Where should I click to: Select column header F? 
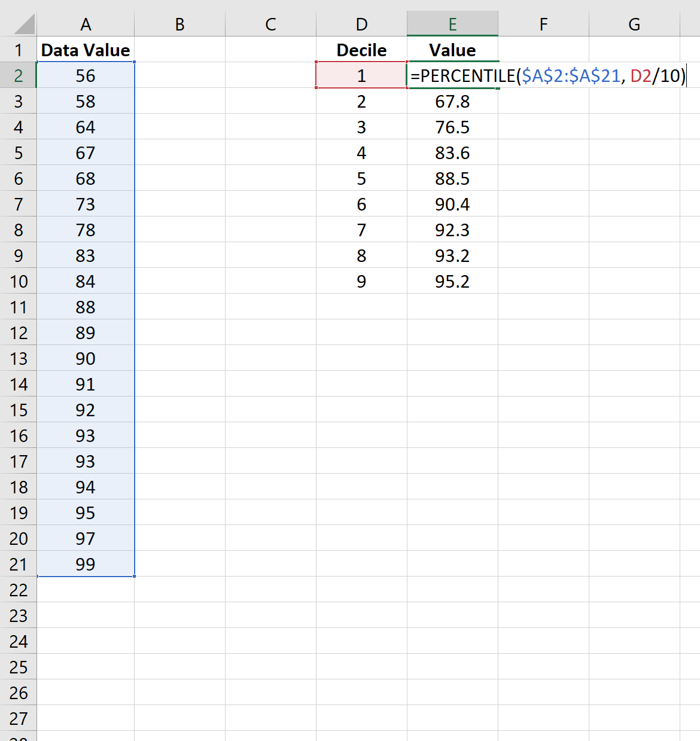(543, 24)
